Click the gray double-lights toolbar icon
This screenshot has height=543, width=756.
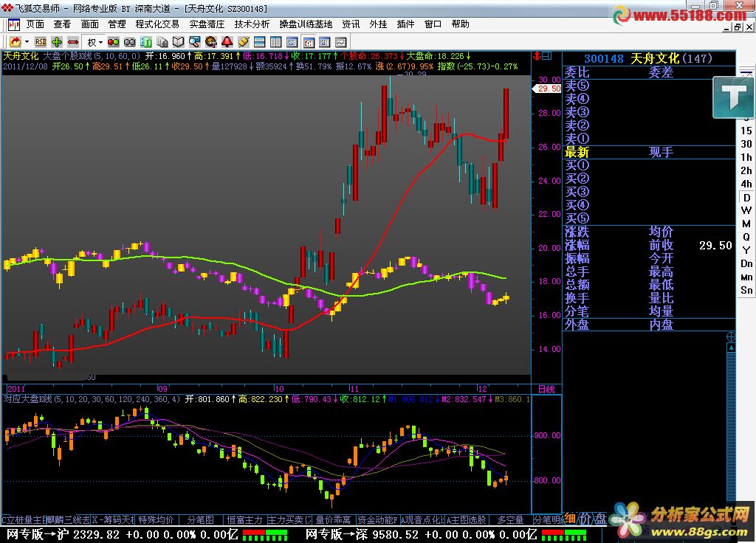tap(130, 42)
